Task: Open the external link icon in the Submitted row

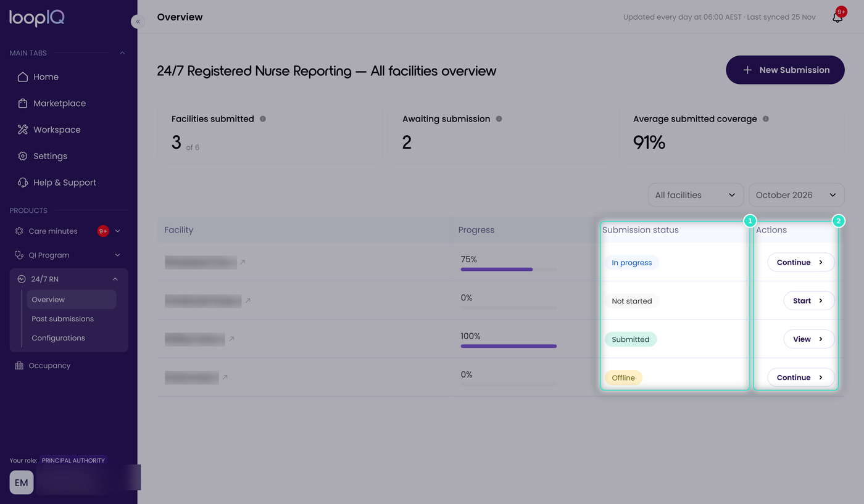Action: tap(231, 339)
